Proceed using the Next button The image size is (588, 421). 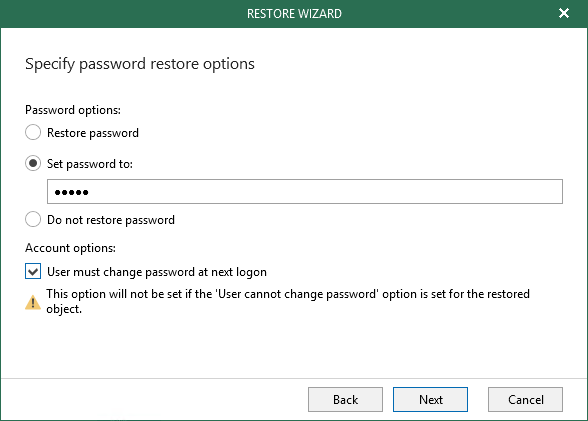click(x=430, y=400)
